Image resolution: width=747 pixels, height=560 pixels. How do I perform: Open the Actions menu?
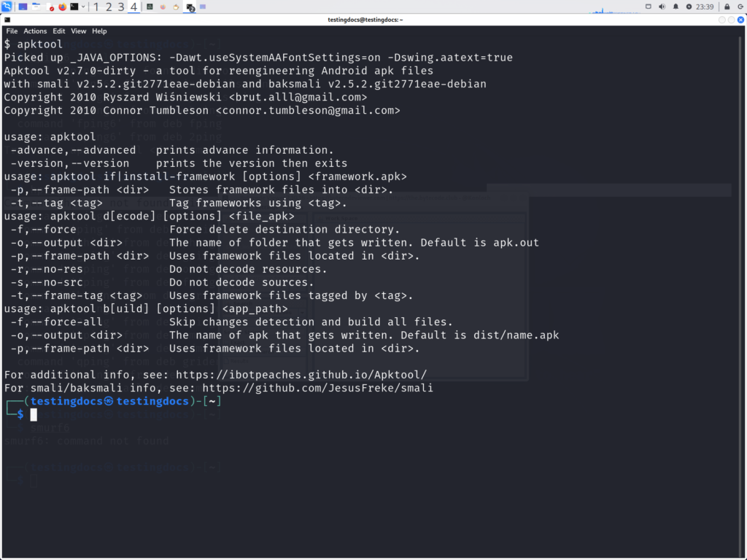[x=34, y=31]
